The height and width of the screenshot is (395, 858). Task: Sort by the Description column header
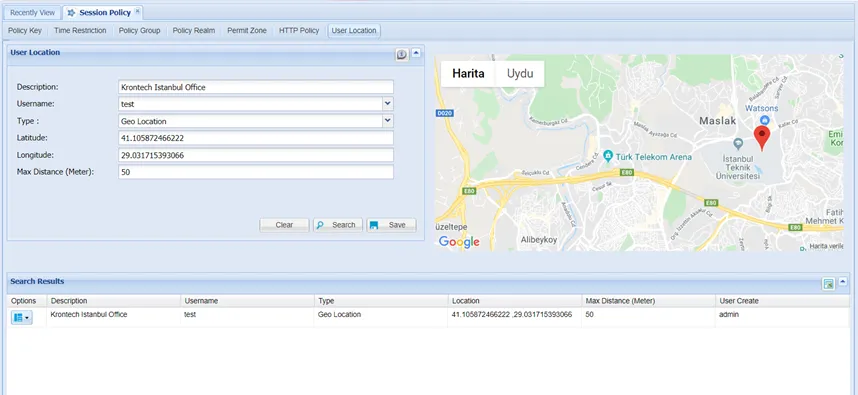[x=113, y=301]
